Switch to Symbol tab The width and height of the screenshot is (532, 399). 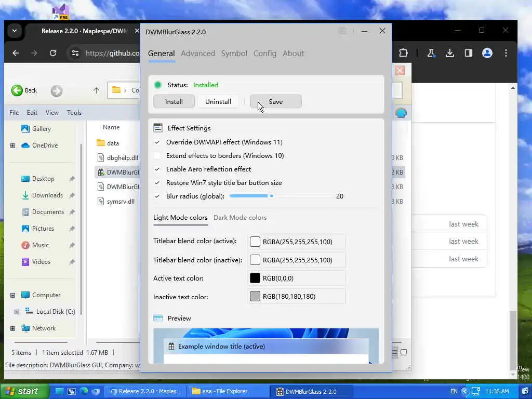click(x=234, y=54)
